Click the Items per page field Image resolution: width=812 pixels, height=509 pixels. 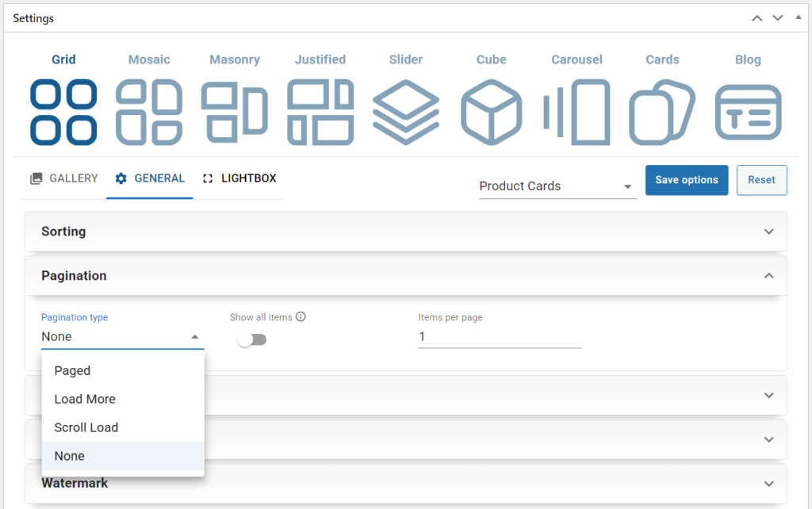[x=500, y=337]
